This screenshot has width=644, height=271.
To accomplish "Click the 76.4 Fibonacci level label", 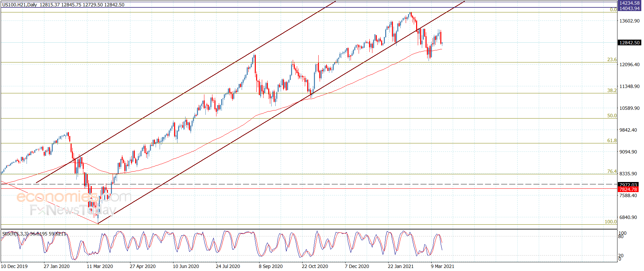I will point(612,171).
